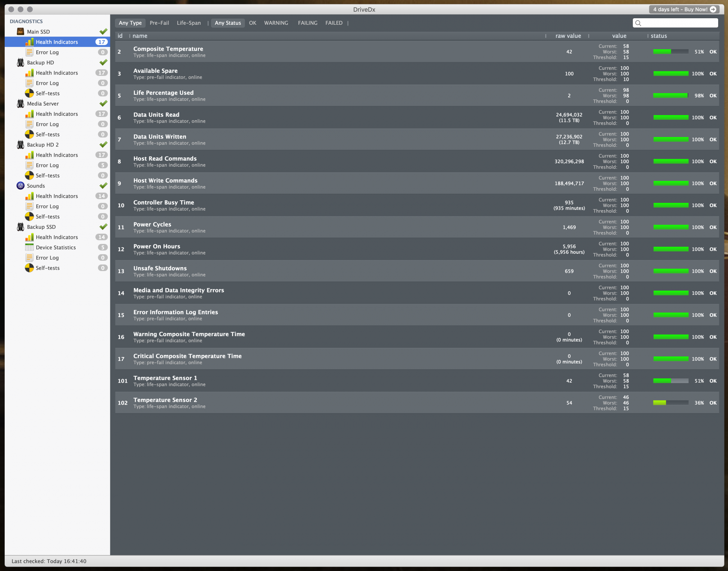The width and height of the screenshot is (728, 571).
Task: Click Backup HD Self-tests crash-test icon
Action: coord(29,93)
